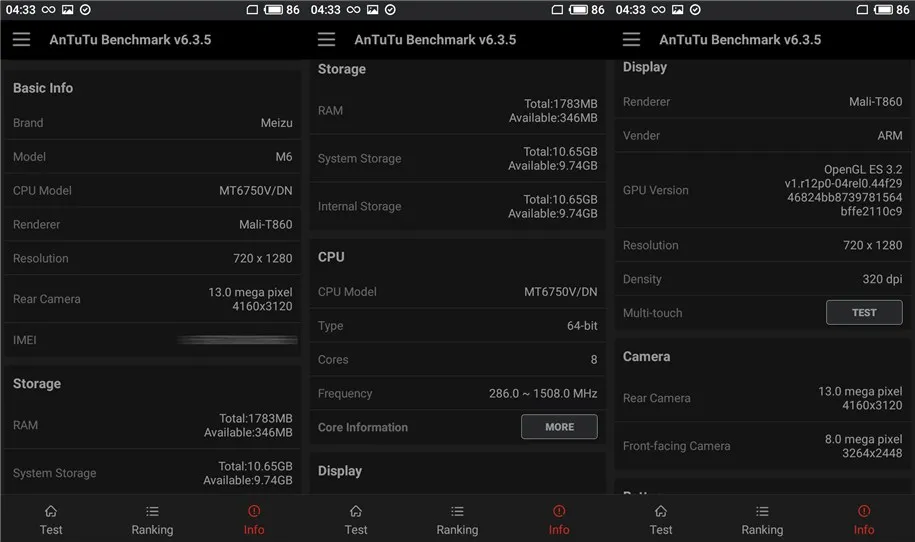Select Info tab label in left screenshot

[x=254, y=530]
